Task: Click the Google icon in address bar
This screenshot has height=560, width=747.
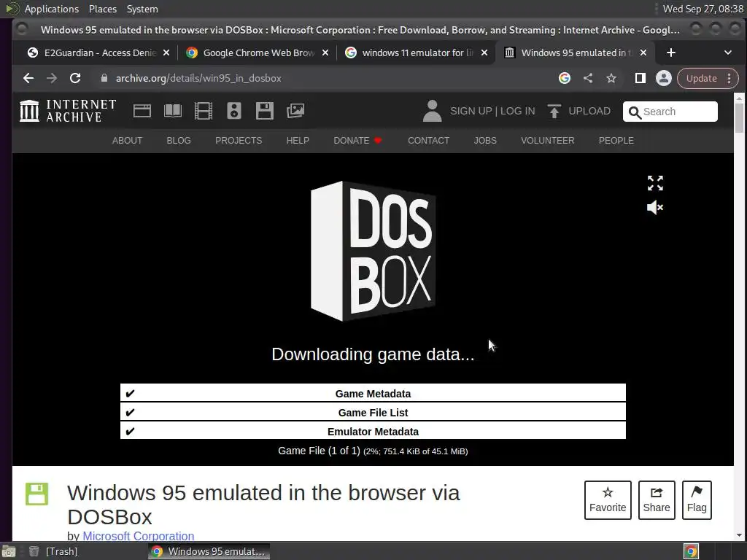Action: (x=565, y=78)
